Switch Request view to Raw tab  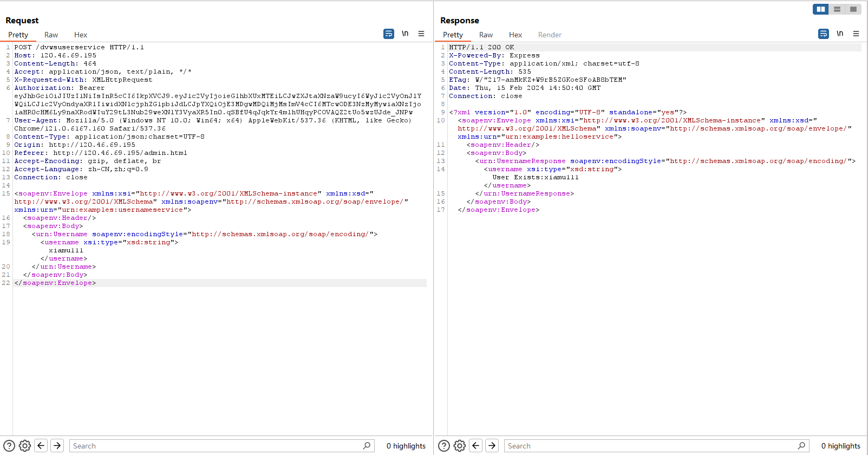click(x=51, y=35)
